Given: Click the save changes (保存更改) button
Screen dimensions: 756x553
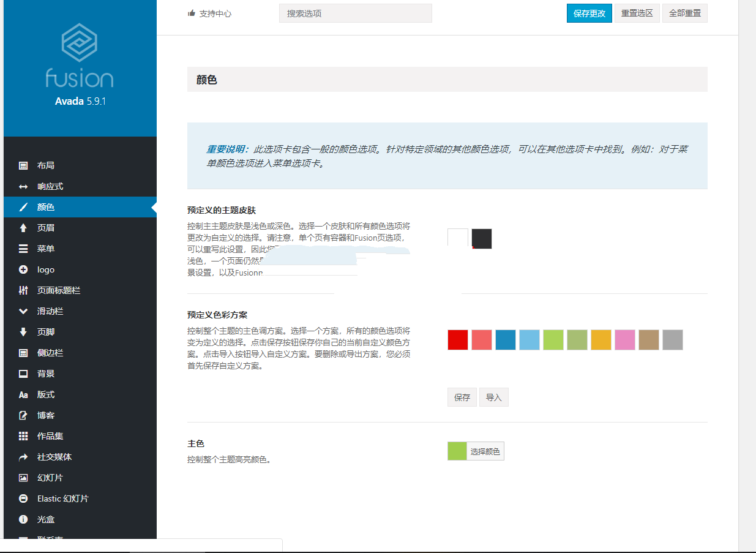Looking at the screenshot, I should tap(589, 13).
